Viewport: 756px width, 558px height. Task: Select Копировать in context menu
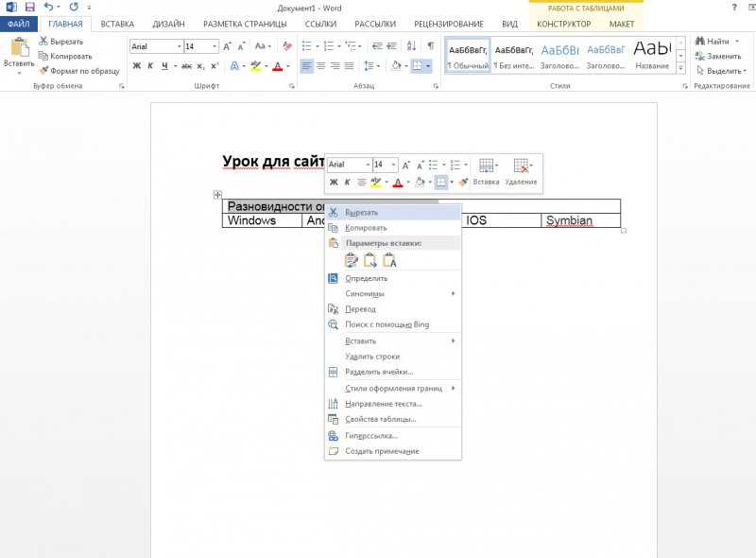393,228
